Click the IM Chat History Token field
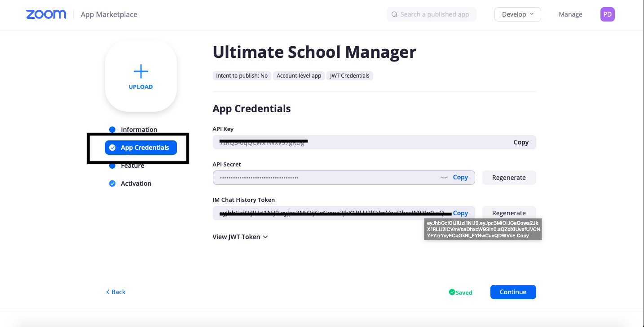The image size is (644, 327). click(344, 213)
